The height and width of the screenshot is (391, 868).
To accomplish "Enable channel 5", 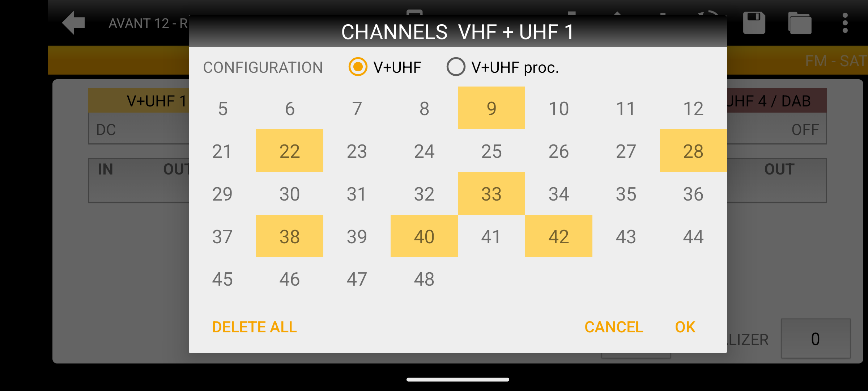I will coord(223,108).
